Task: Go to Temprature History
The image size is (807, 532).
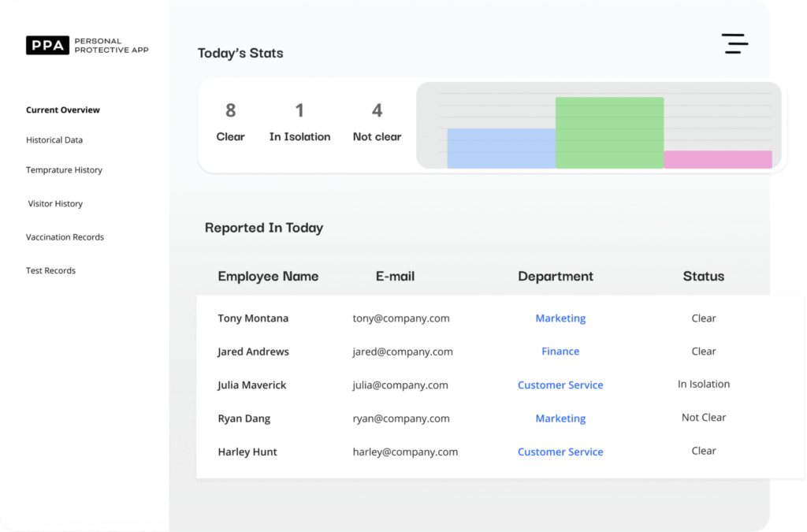Action: [x=64, y=170]
